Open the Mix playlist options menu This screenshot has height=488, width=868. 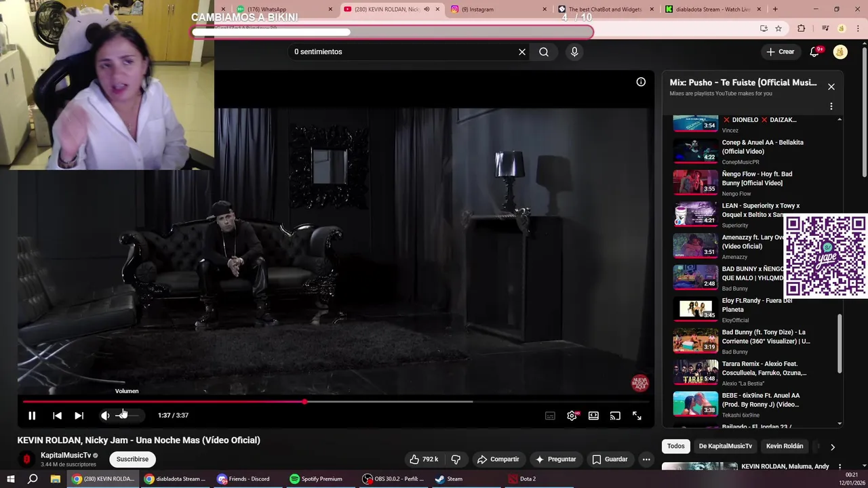click(x=831, y=106)
